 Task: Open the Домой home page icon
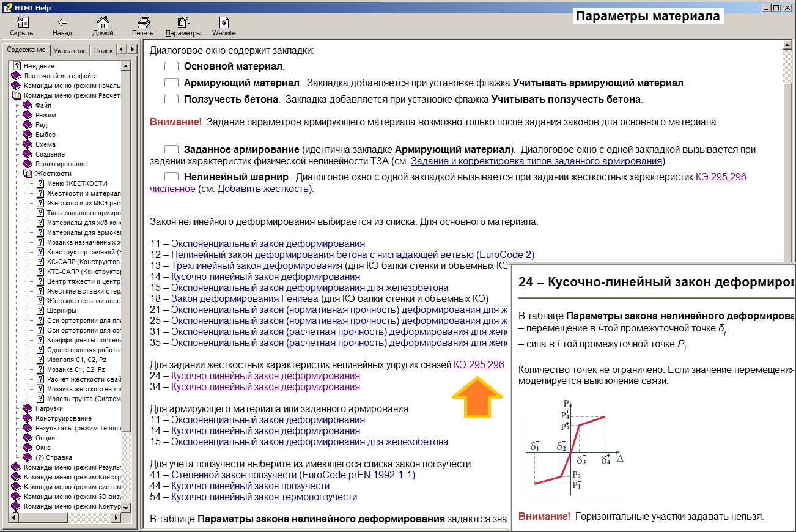[x=103, y=26]
